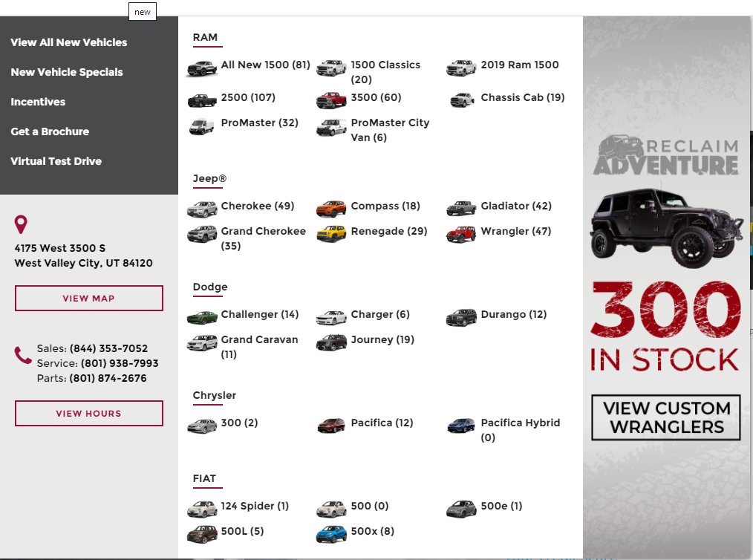Open New Vehicle Specials
753x560 pixels.
point(67,72)
